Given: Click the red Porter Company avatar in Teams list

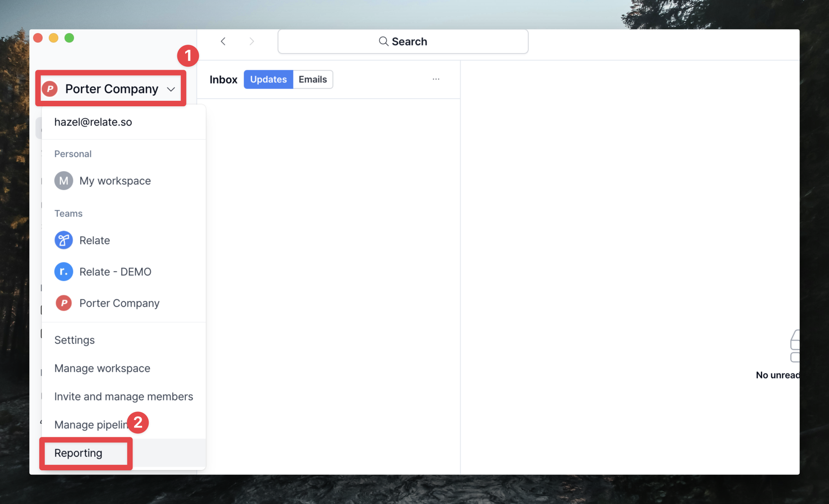Looking at the screenshot, I should (64, 303).
